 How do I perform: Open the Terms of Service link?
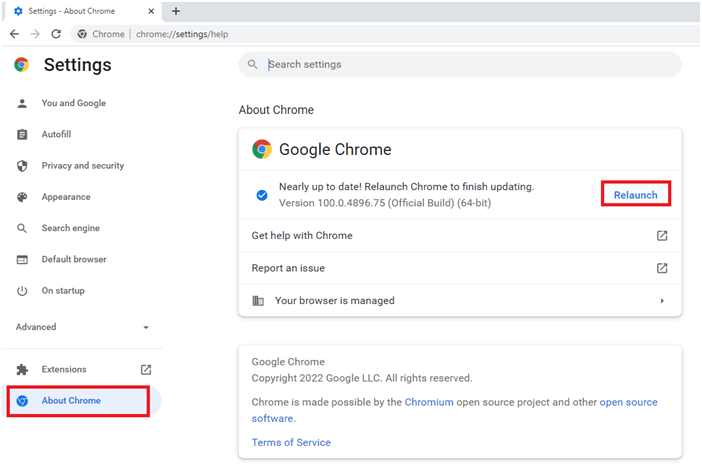[291, 442]
